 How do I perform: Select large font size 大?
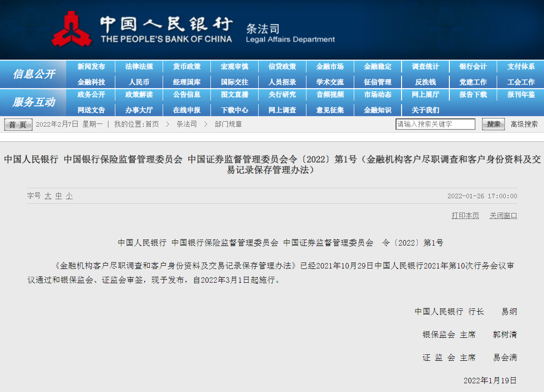tap(48, 196)
